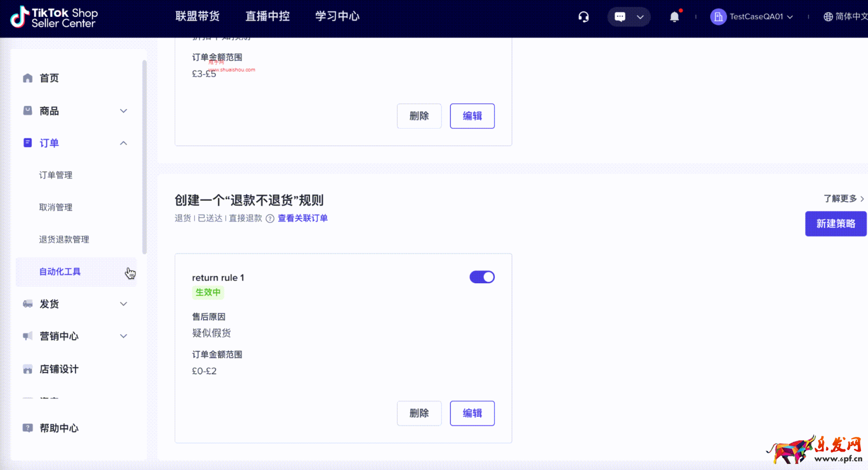Viewport: 868px width, 470px height.
Task: Click the 店铺设计 store icon
Action: pos(28,369)
